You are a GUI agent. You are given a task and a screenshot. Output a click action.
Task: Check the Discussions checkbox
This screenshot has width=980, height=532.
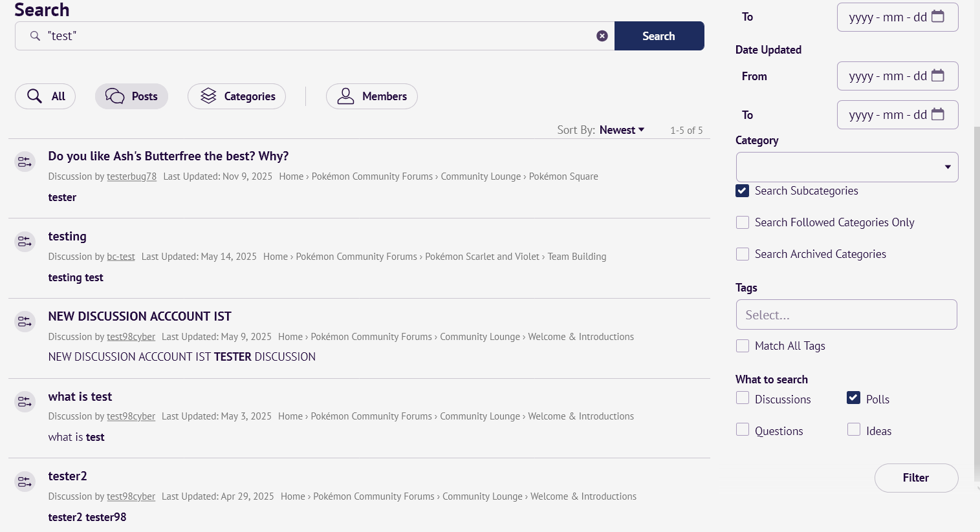coord(743,398)
